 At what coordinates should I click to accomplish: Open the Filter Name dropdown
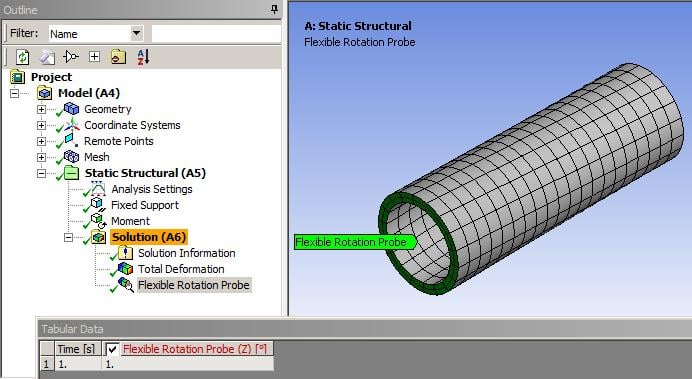(136, 33)
